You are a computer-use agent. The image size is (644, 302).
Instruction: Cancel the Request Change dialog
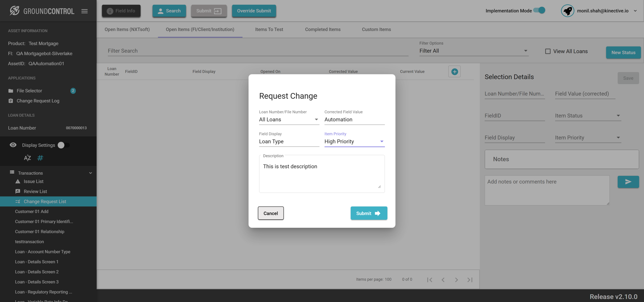coord(270,213)
